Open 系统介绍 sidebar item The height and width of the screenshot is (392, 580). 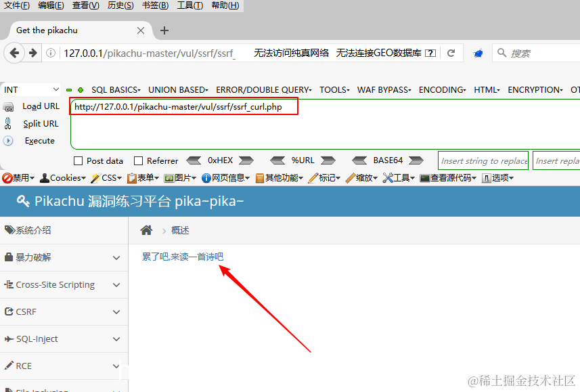64,230
